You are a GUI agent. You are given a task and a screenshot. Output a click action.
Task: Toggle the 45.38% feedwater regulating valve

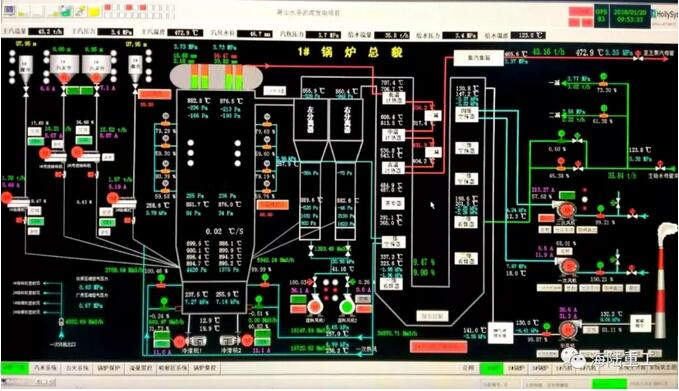coord(561,165)
